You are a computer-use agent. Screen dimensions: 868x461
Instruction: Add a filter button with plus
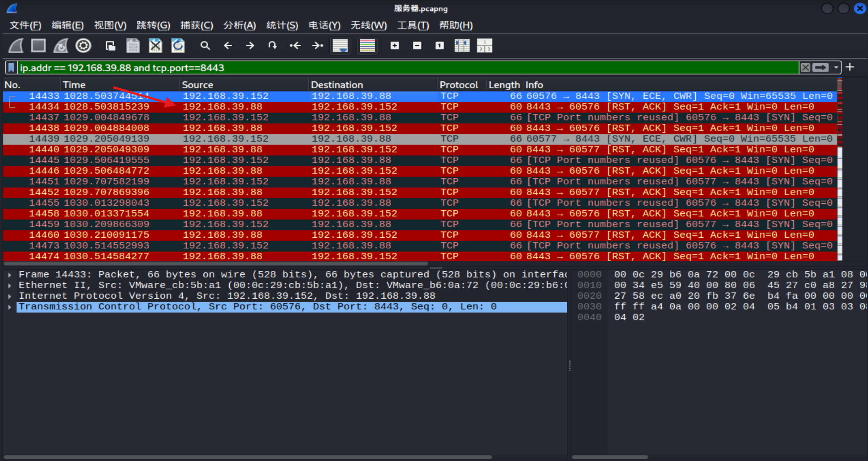(850, 67)
